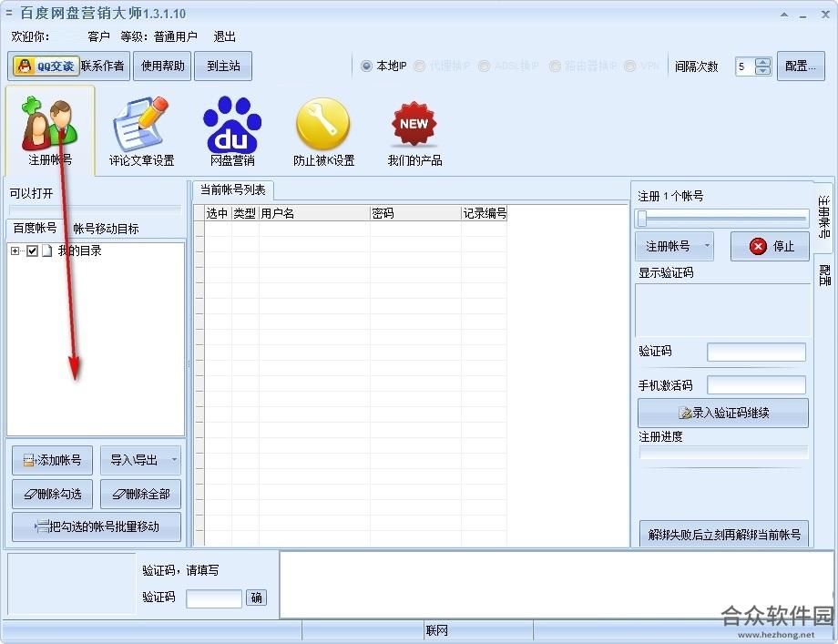Select the 本地IP radio button
838x644 pixels.
tap(366, 66)
